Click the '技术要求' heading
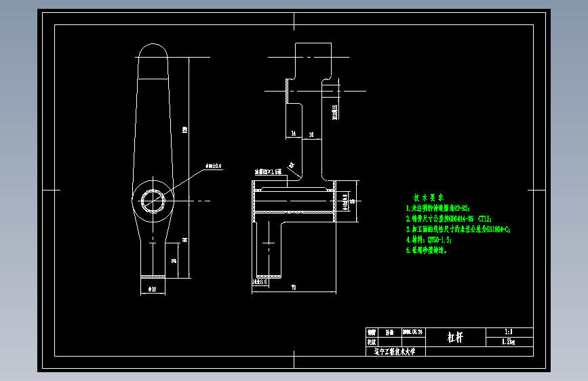588x381 pixels. point(429,197)
